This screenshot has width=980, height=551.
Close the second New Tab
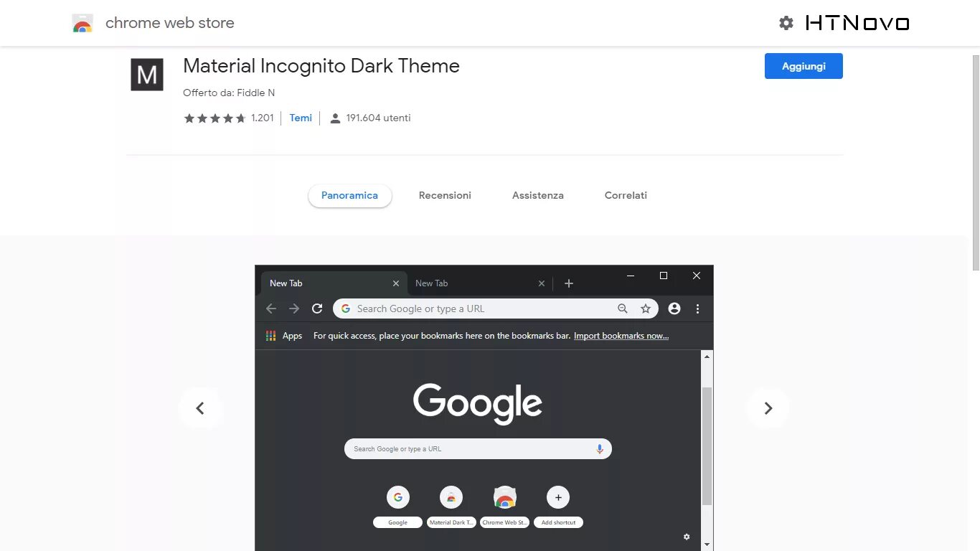[x=542, y=283]
